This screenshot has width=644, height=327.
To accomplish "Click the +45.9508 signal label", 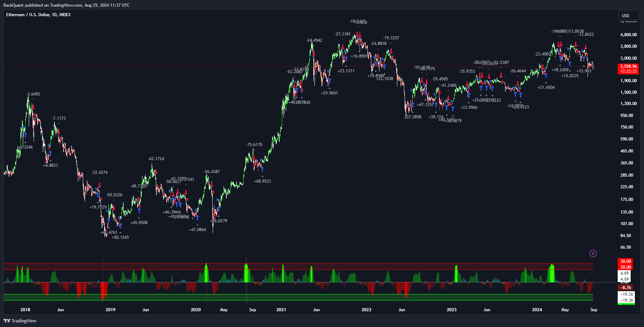I will pos(139,223).
